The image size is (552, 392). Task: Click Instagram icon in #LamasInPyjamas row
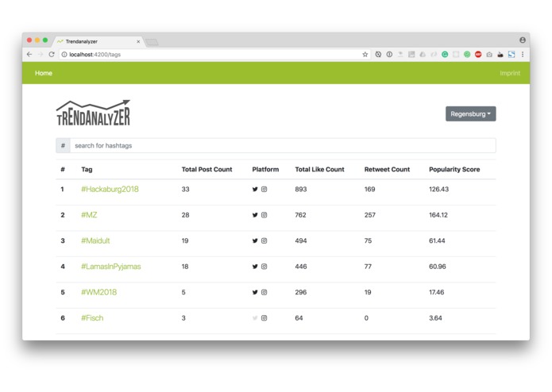pyautogui.click(x=264, y=267)
